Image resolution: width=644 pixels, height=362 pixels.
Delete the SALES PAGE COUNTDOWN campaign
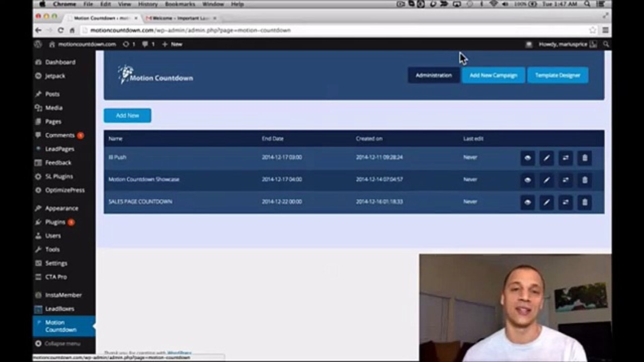[585, 202]
